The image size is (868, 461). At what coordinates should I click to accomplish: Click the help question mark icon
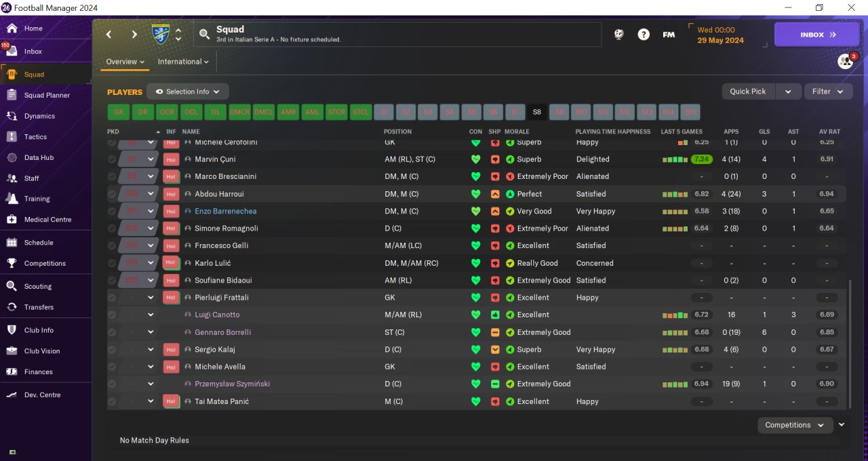pyautogui.click(x=644, y=35)
